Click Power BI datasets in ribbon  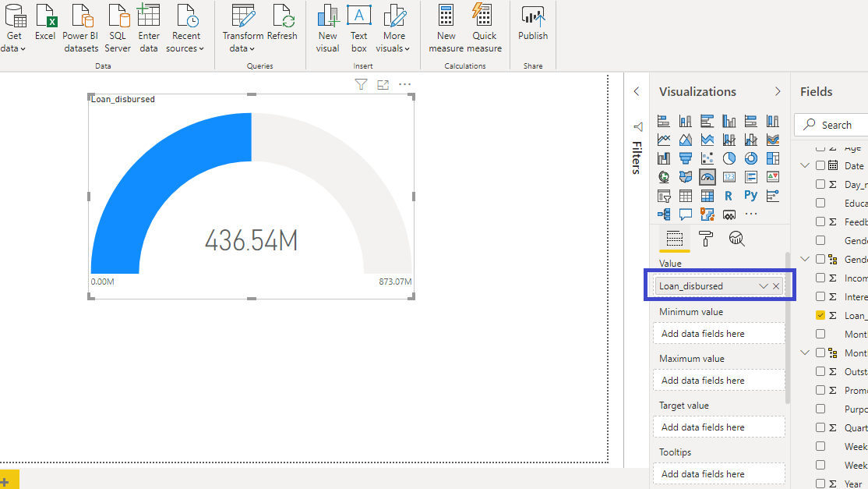81,28
